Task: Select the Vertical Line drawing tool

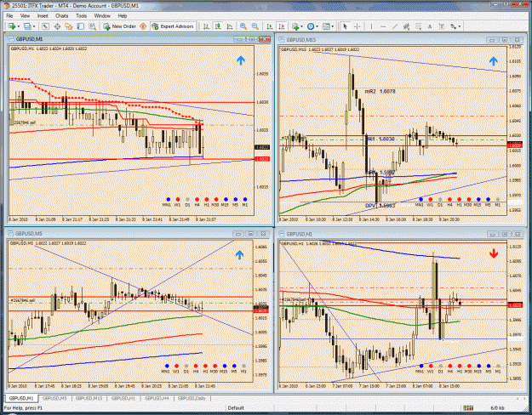Action: [x=371, y=26]
